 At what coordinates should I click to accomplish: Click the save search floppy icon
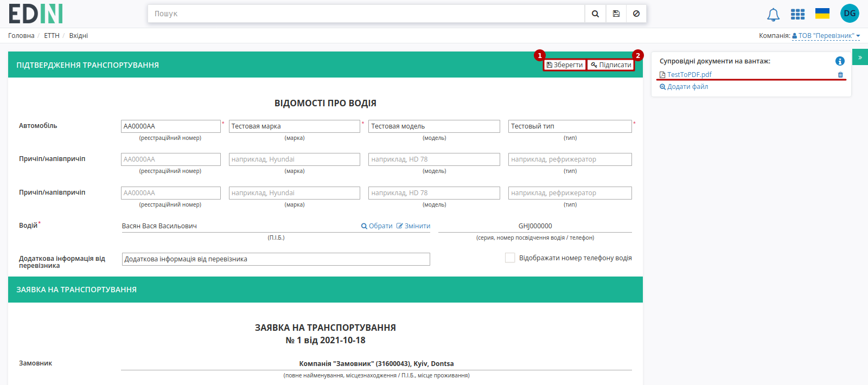click(x=616, y=14)
